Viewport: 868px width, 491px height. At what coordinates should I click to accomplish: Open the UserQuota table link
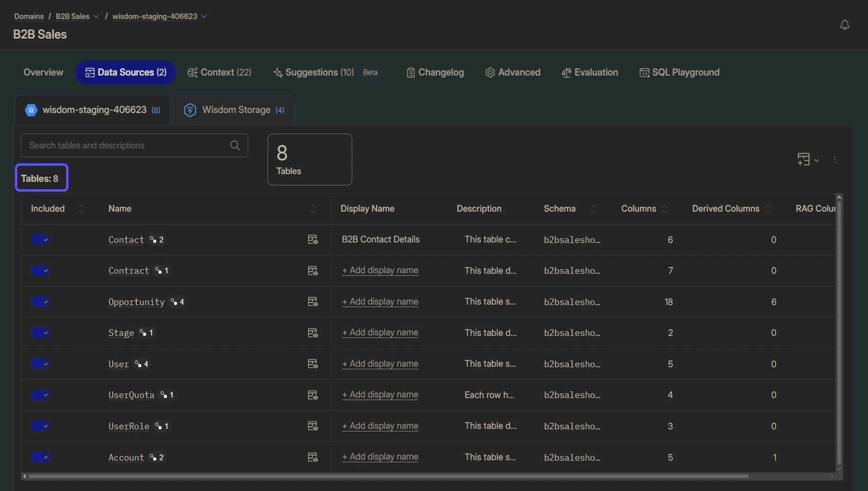click(131, 395)
